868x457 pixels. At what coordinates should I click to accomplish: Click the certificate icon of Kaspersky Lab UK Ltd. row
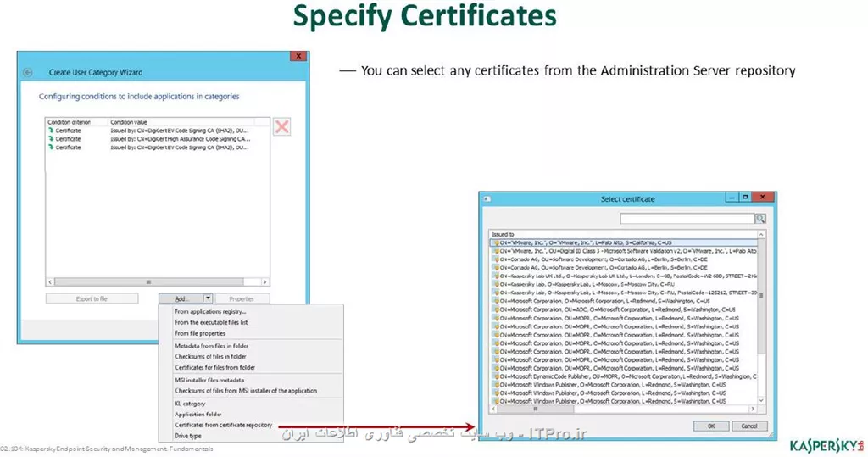point(496,276)
